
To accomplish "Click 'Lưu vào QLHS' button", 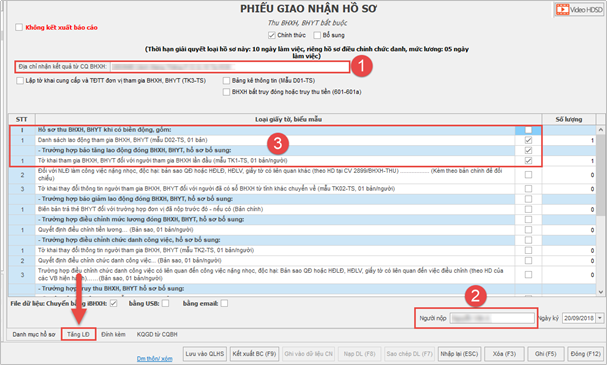I will point(205,354).
